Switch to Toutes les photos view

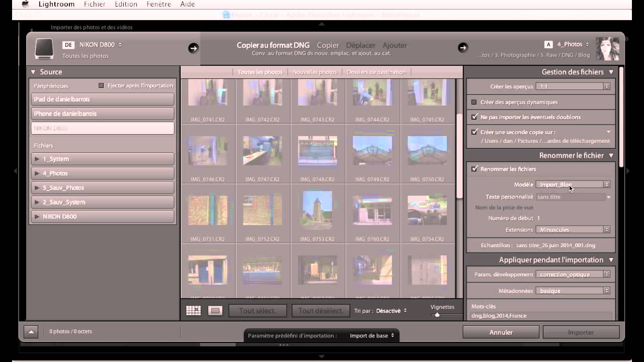click(260, 72)
